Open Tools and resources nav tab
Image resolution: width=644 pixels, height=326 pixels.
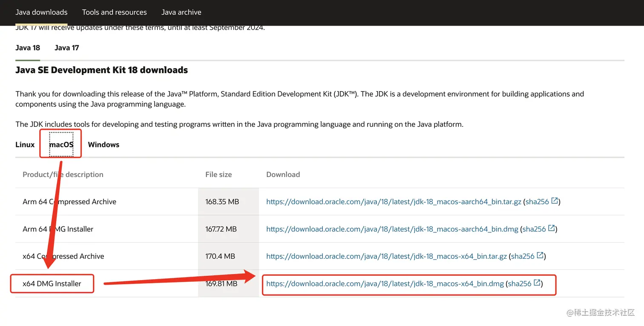pyautogui.click(x=114, y=12)
